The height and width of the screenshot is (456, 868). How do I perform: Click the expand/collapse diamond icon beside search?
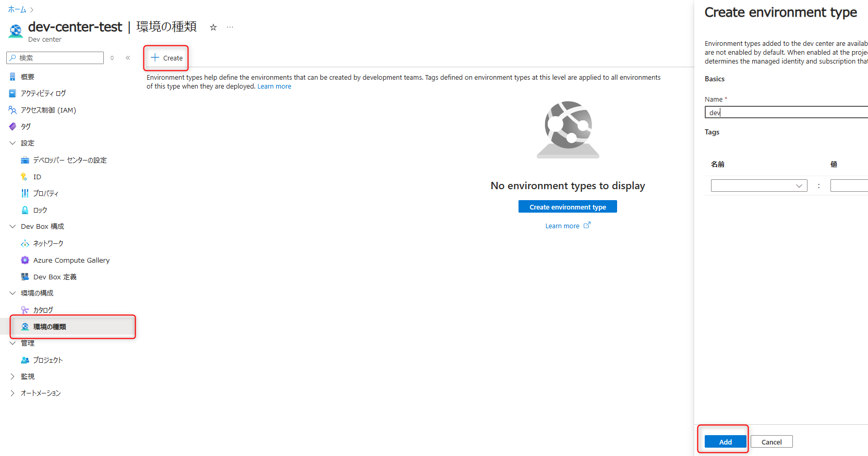pos(112,58)
